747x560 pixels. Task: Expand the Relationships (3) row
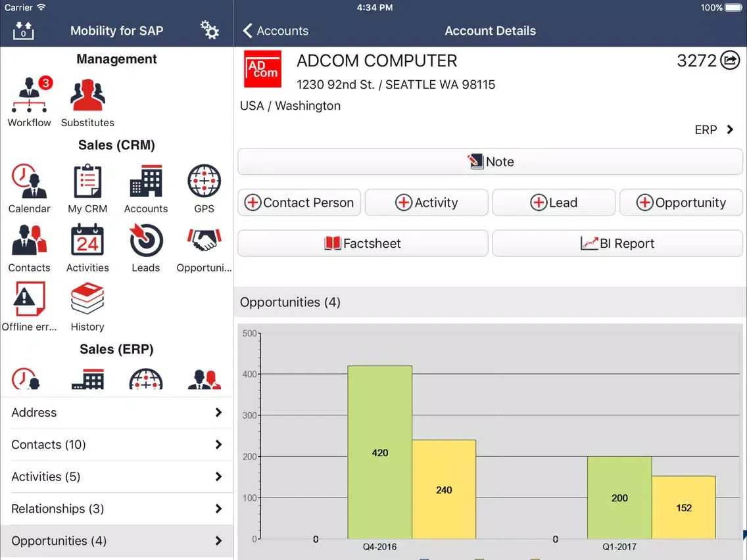point(117,509)
